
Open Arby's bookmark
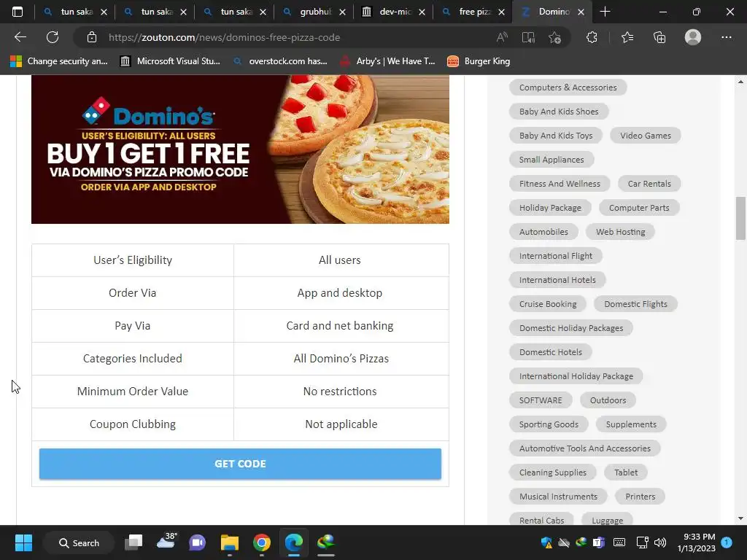pyautogui.click(x=387, y=61)
